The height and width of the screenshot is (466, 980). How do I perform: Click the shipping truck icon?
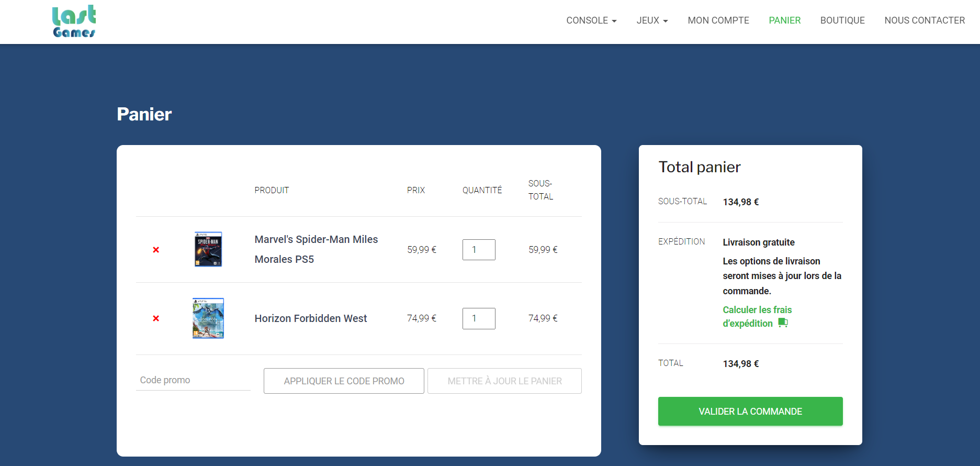tap(783, 323)
